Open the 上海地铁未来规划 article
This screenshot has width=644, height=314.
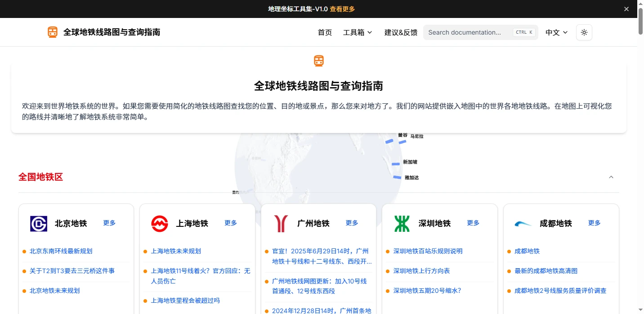pyautogui.click(x=176, y=251)
